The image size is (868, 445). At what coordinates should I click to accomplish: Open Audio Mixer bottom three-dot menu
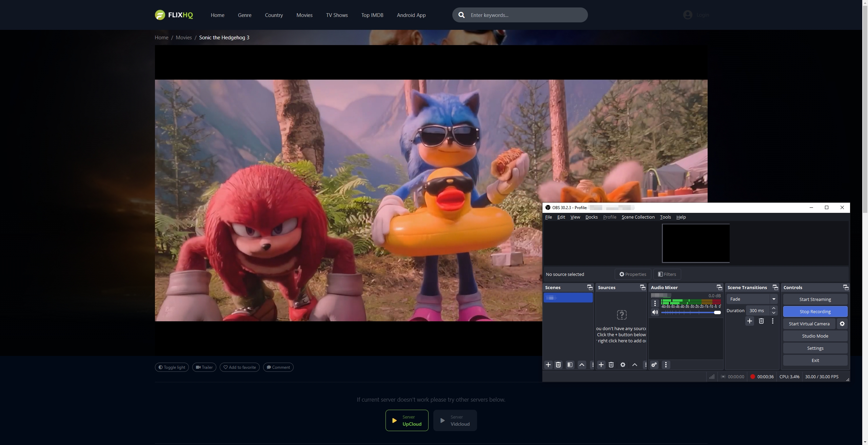click(x=666, y=365)
